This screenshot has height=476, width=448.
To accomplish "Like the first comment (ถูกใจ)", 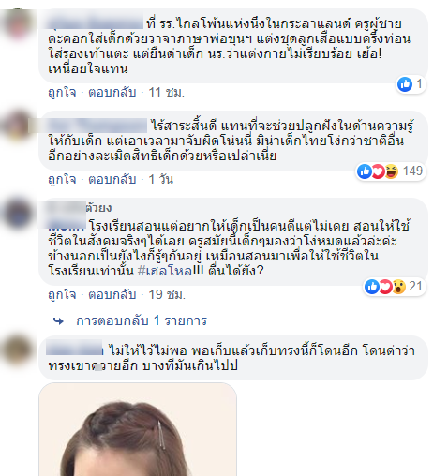I will (x=62, y=92).
